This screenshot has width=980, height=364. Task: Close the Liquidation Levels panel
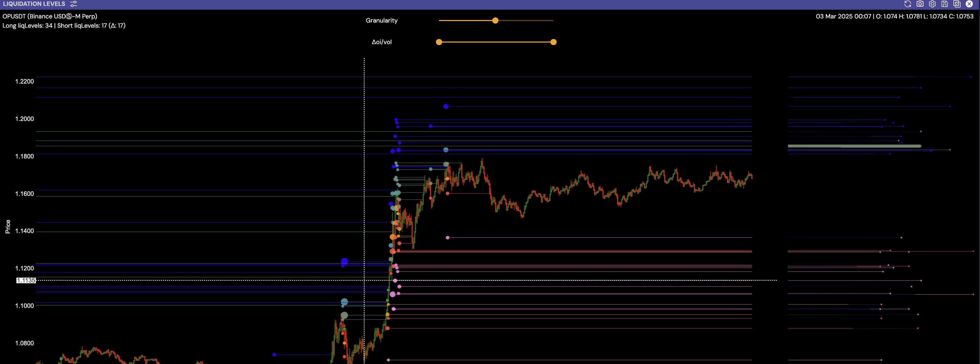969,4
